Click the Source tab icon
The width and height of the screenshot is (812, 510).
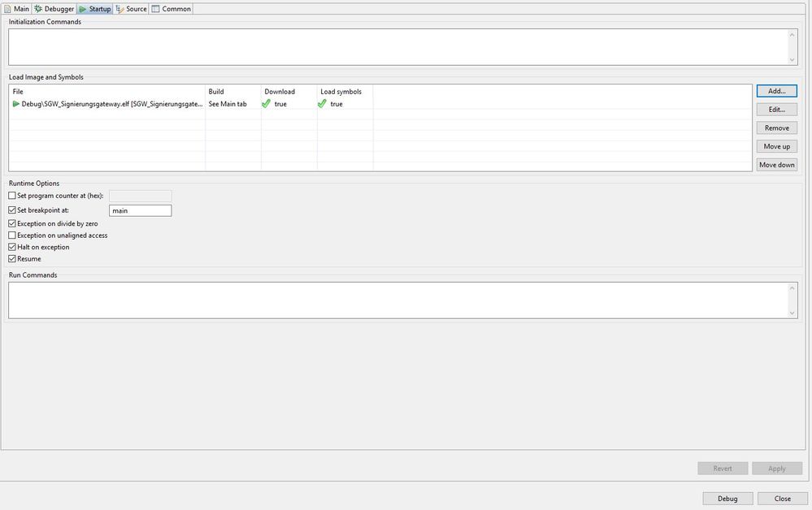(119, 9)
